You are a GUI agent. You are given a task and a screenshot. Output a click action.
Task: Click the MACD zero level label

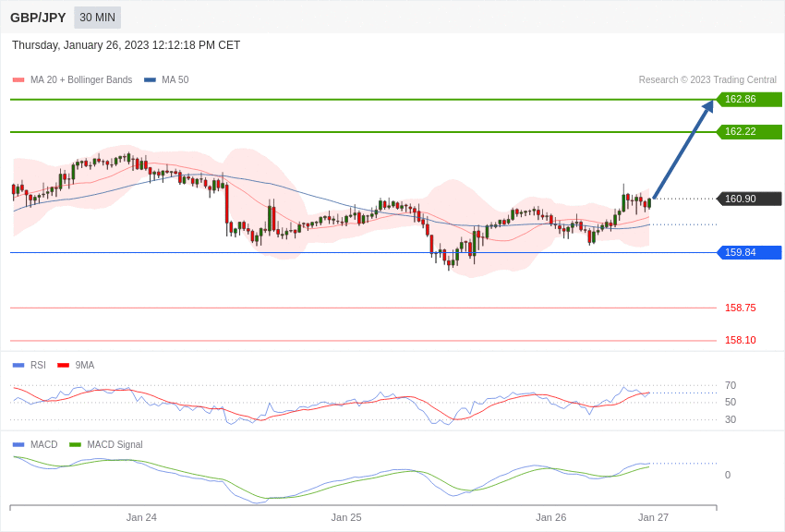(728, 475)
